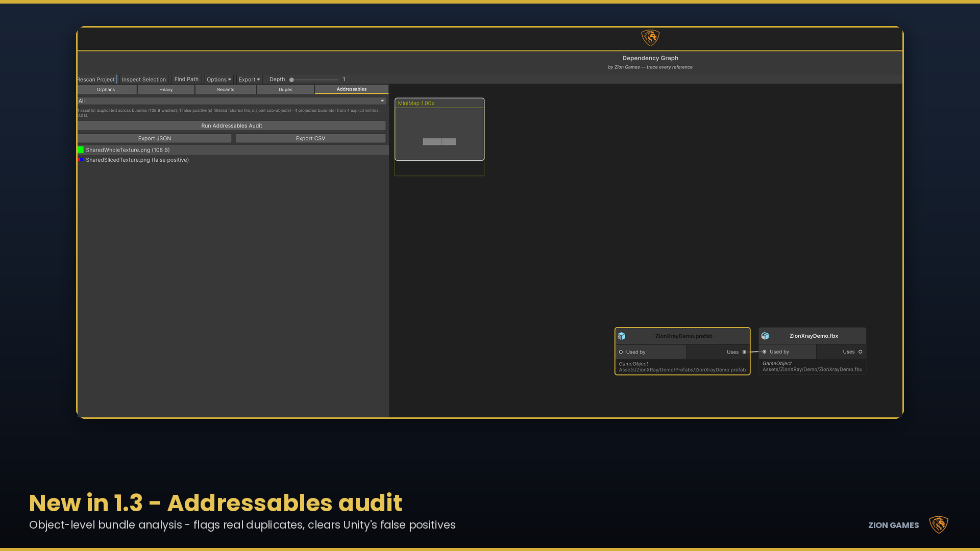The width and height of the screenshot is (980, 551).
Task: Click the Dependency Graph title text
Action: click(650, 58)
